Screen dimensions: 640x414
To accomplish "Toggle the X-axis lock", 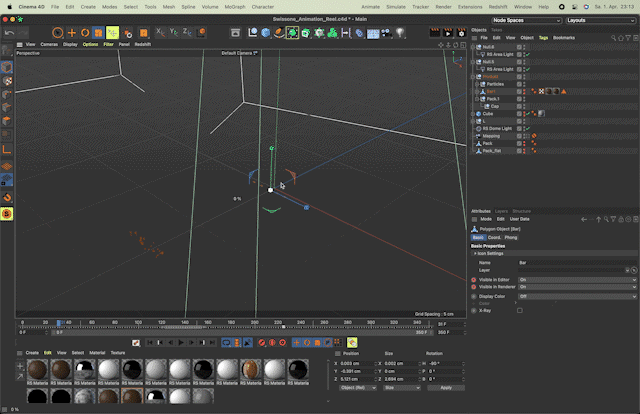I will 160,32.
